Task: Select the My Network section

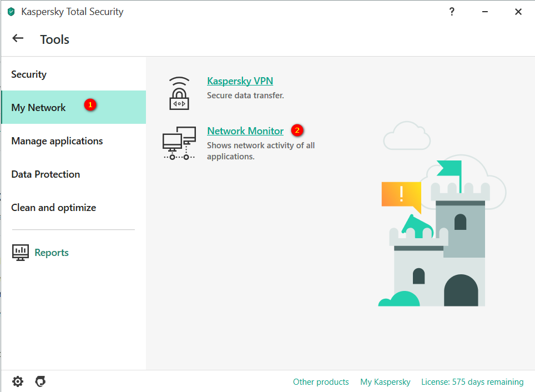Action: pos(74,107)
